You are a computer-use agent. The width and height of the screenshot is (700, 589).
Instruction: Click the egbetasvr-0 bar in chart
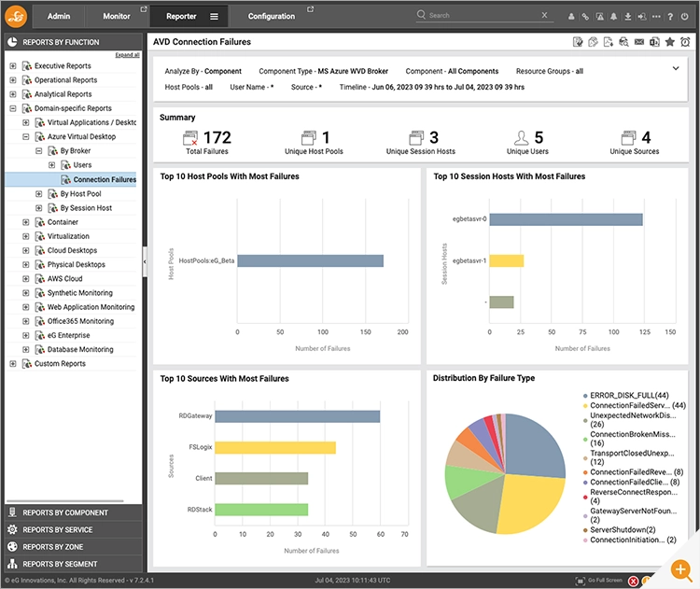pyautogui.click(x=567, y=219)
